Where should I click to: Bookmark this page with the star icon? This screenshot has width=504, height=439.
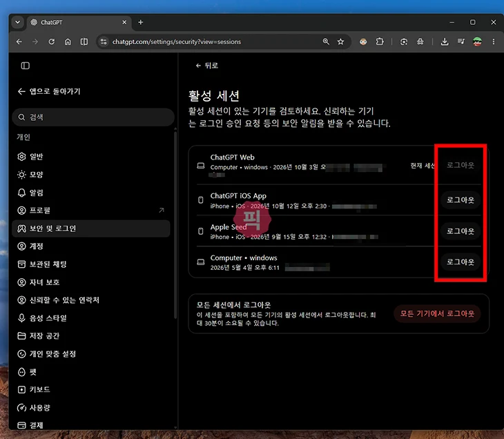tap(340, 42)
